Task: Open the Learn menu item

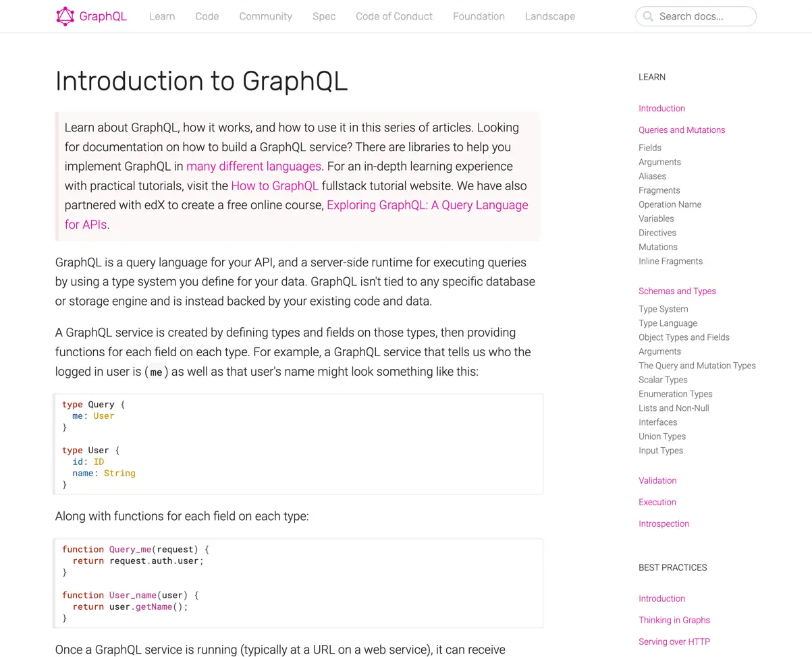Action: tap(162, 16)
